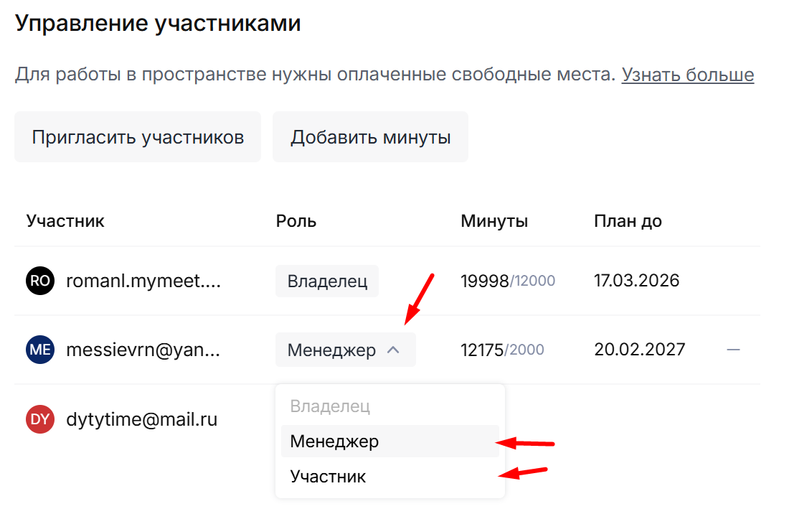Image resolution: width=812 pixels, height=509 pixels.
Task: Click the DY avatar icon
Action: coord(40,419)
